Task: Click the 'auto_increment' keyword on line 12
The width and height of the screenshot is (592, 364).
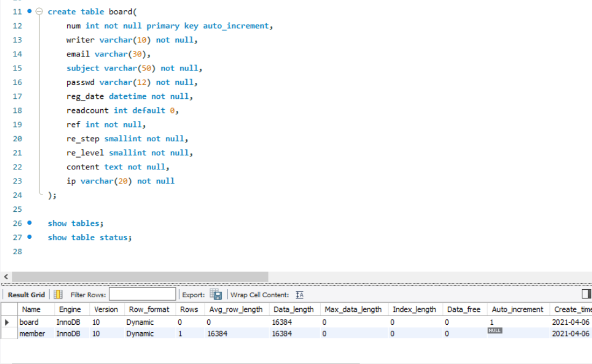Action: 236,26
